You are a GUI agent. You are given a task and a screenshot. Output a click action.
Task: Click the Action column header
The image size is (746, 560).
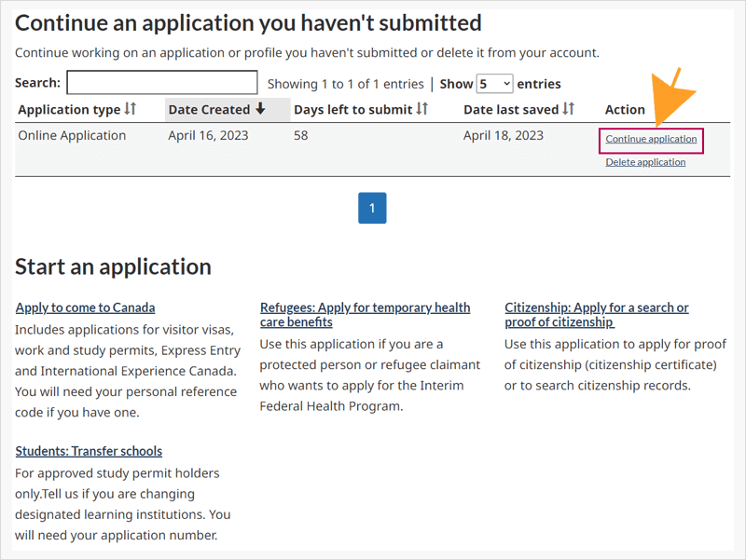pos(625,109)
